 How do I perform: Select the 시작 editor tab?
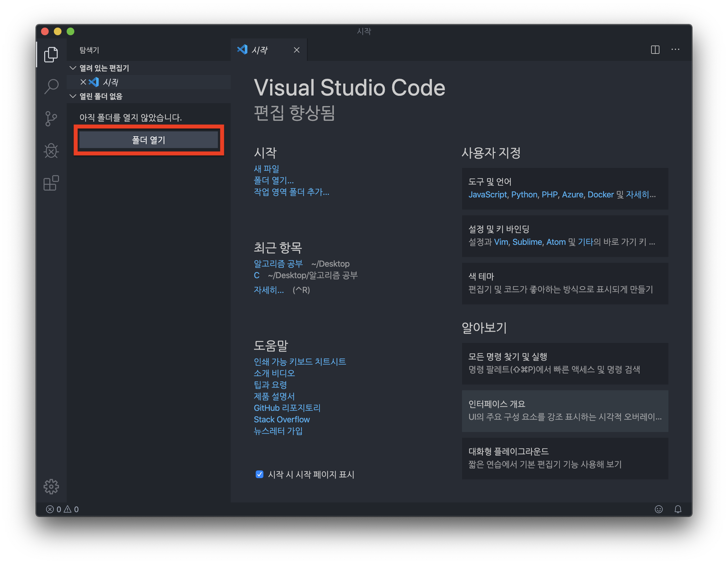pos(259,50)
